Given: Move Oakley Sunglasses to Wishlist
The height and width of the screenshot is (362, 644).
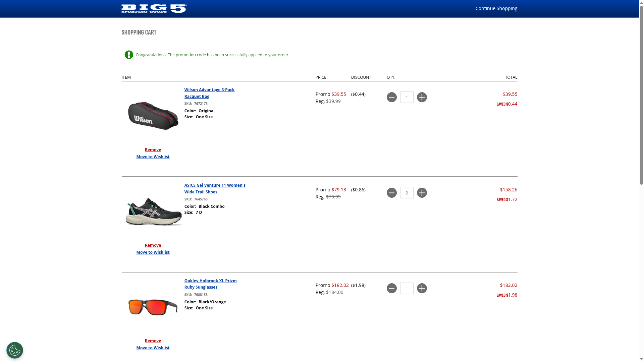Looking at the screenshot, I should tap(153, 348).
